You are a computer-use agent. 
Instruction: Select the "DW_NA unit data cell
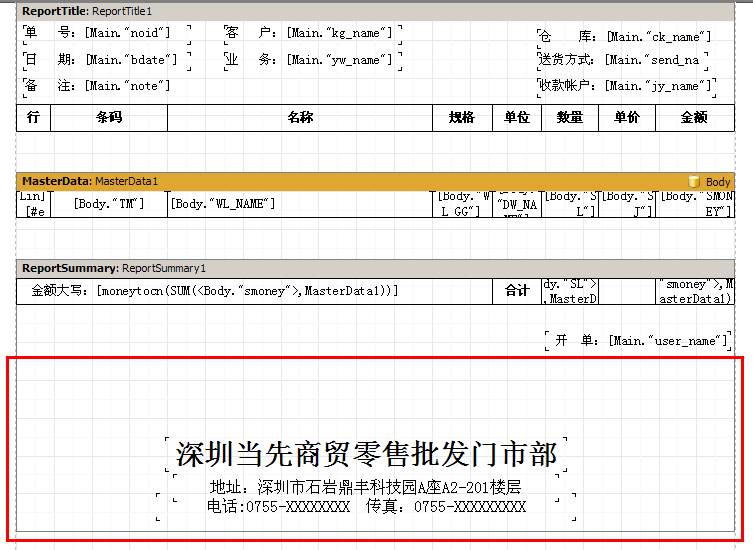(x=517, y=204)
